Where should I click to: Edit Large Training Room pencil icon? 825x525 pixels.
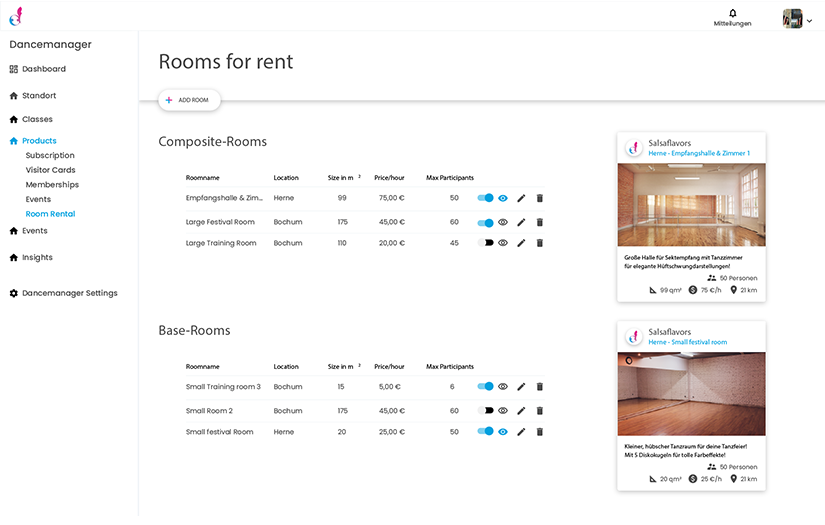click(521, 243)
